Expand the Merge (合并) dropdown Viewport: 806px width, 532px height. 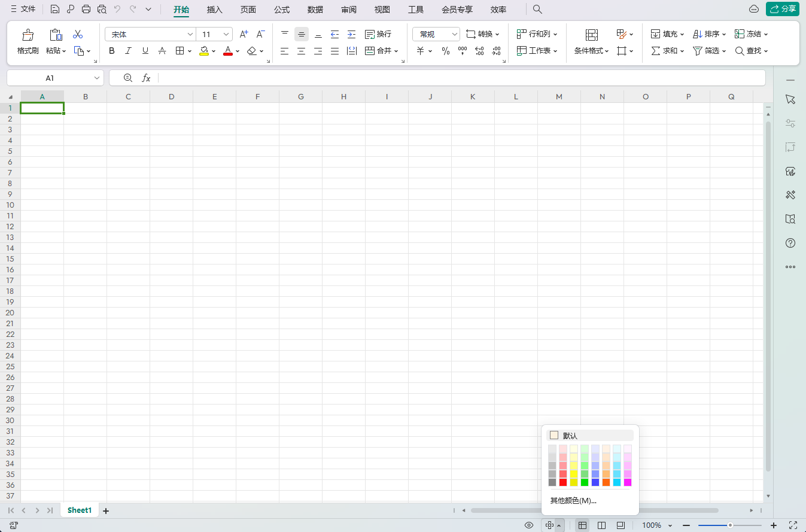click(396, 51)
